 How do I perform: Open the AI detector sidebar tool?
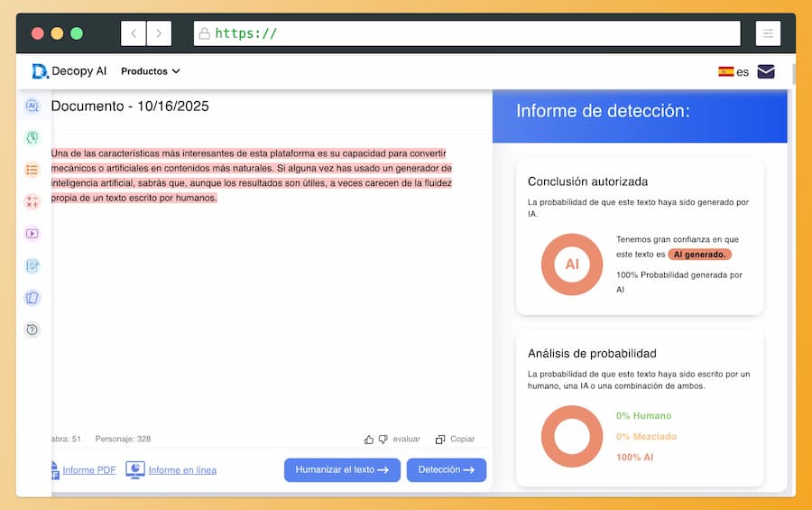32,106
